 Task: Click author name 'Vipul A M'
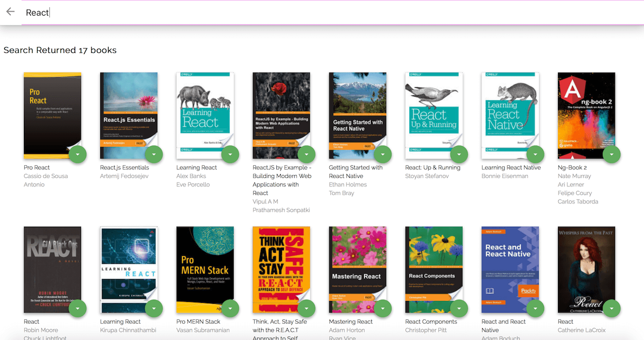pos(265,202)
